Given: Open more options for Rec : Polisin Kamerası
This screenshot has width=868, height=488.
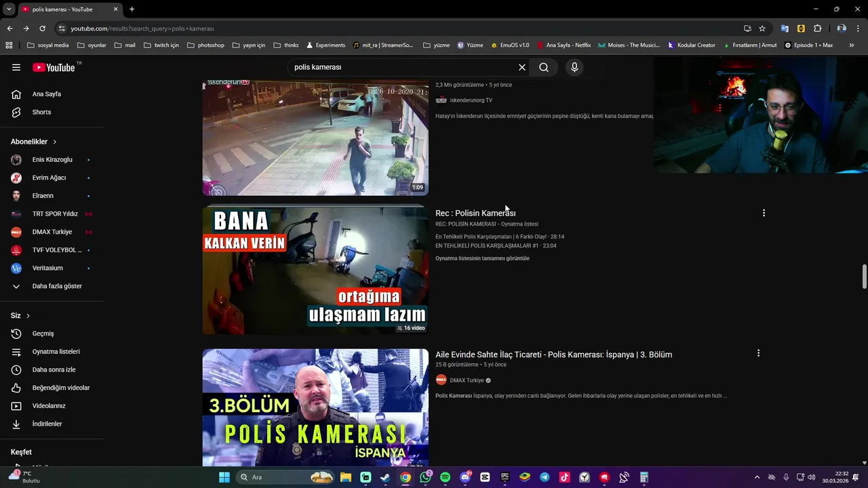Looking at the screenshot, I should 764,213.
